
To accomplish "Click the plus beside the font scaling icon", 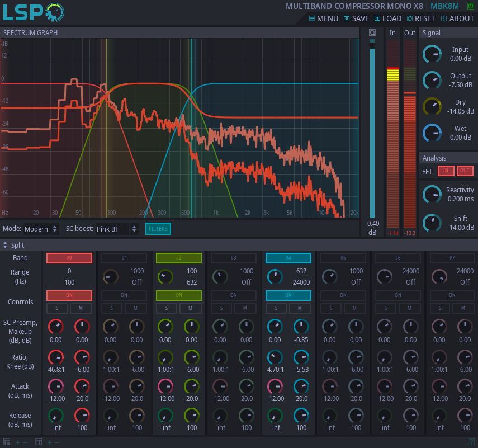I will [x=49, y=442].
